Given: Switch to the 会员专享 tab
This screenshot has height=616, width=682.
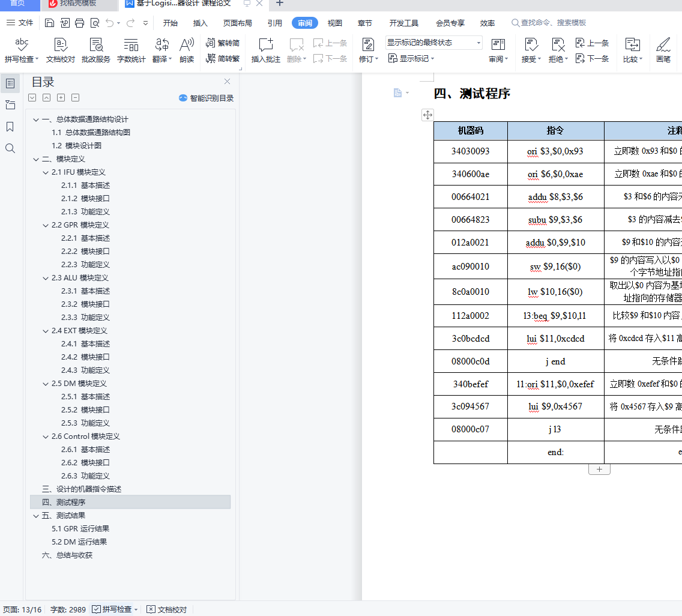Looking at the screenshot, I should (450, 23).
